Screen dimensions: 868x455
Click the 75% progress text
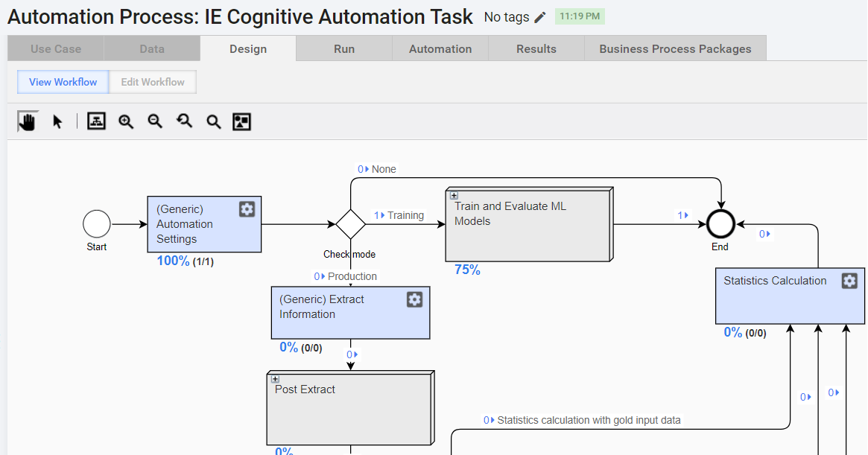pos(467,270)
